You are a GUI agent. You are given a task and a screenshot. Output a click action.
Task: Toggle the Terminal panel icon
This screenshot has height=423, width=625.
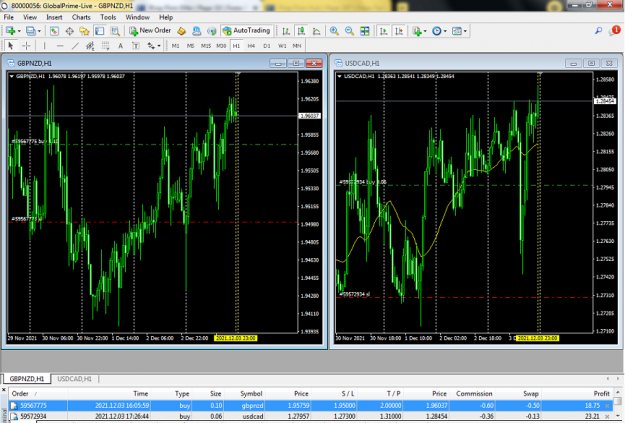(100, 31)
